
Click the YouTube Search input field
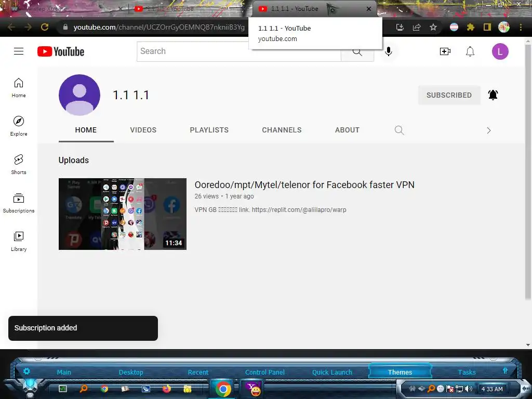coord(238,51)
